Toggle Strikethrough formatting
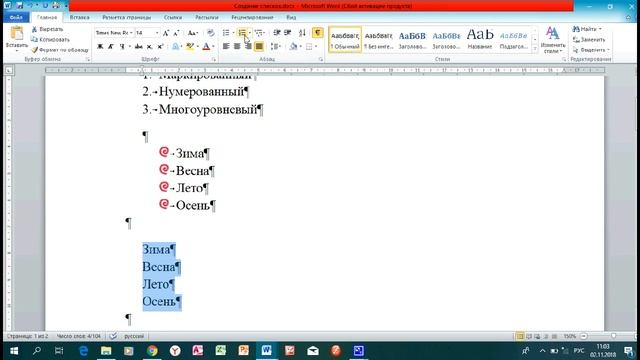 click(x=139, y=47)
